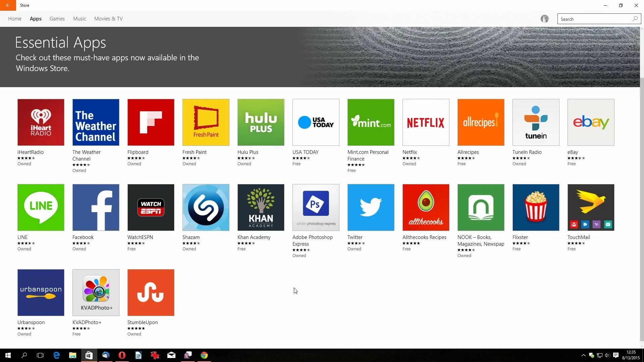Viewport: 644px width, 362px height.
Task: Open Thunderbird from the taskbar
Action: pos(106,355)
